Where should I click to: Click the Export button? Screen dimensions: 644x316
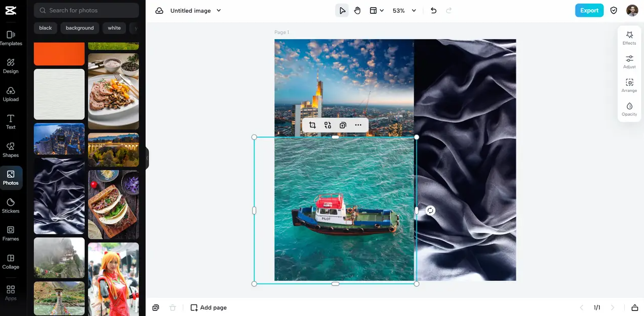589,10
